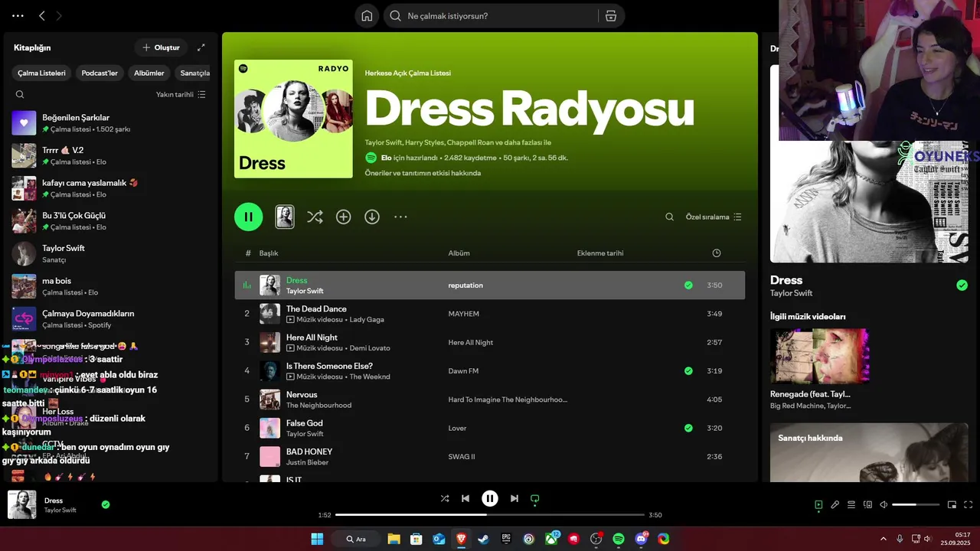Expand the library panel to full width
The height and width of the screenshot is (551, 980).
201,47
